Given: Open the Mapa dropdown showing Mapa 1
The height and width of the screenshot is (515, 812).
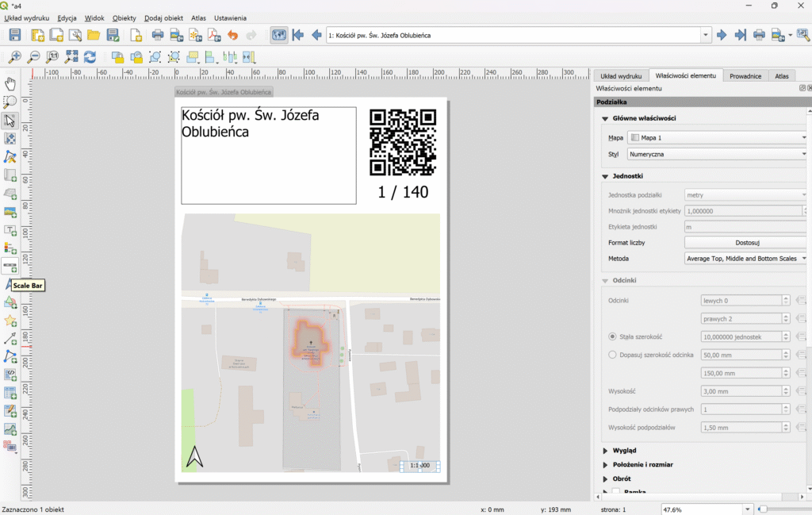Looking at the screenshot, I should (x=717, y=137).
